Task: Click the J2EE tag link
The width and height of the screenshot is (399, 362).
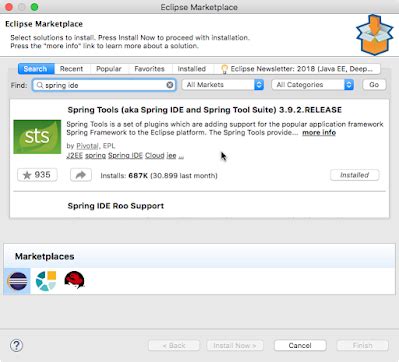Action: [74, 156]
